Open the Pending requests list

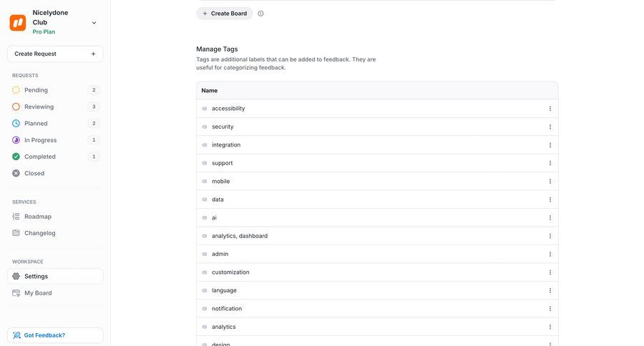point(36,90)
